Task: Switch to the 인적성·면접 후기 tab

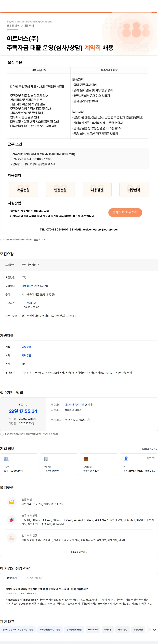Action: 35,578
